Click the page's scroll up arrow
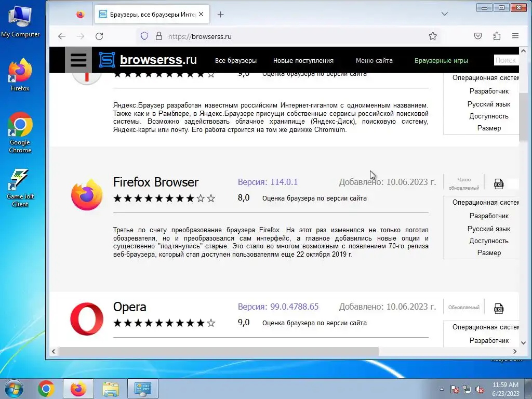 click(523, 51)
